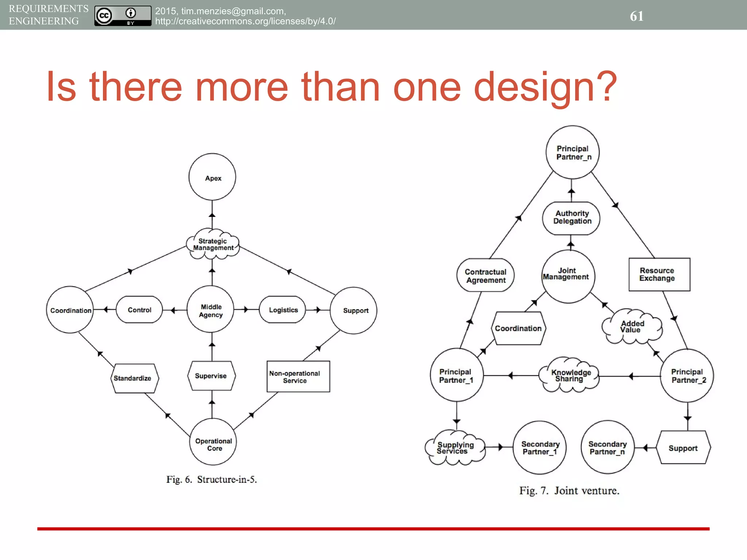Click the Middle Agency circle
The width and height of the screenshot is (747, 560).
point(211,309)
